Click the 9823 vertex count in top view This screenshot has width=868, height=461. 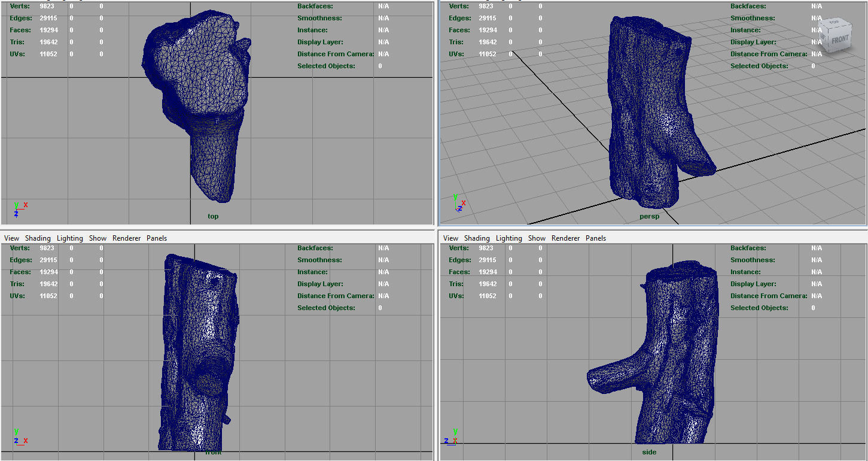pos(48,6)
